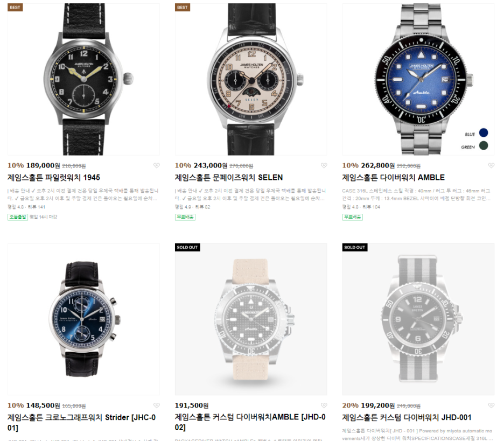The height and width of the screenshot is (441, 504).
Task: Open the 제임스홀튼 문페이즈워치 SELEN product link
Action: pos(229,178)
